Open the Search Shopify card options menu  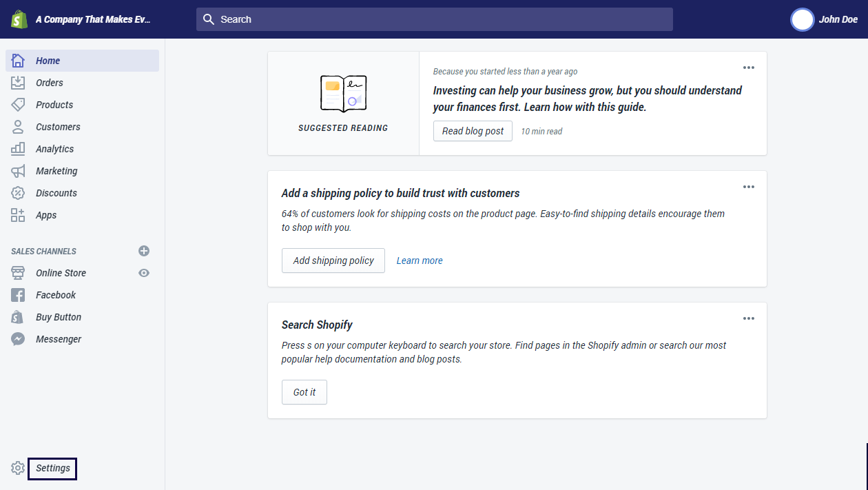click(748, 318)
